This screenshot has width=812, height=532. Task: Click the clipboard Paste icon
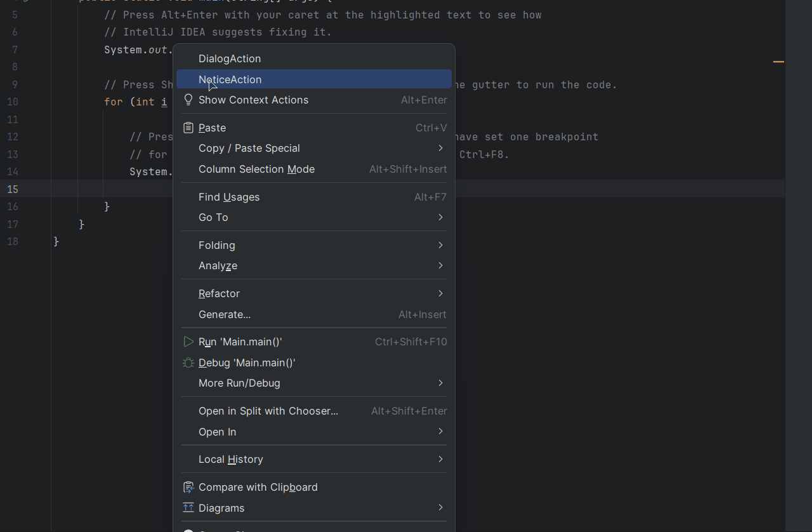(x=188, y=128)
